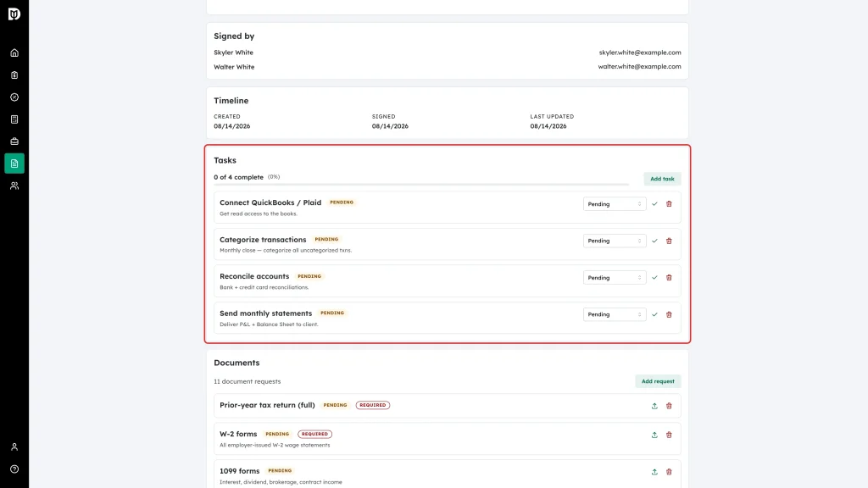Open the help question mark icon

pyautogui.click(x=14, y=469)
